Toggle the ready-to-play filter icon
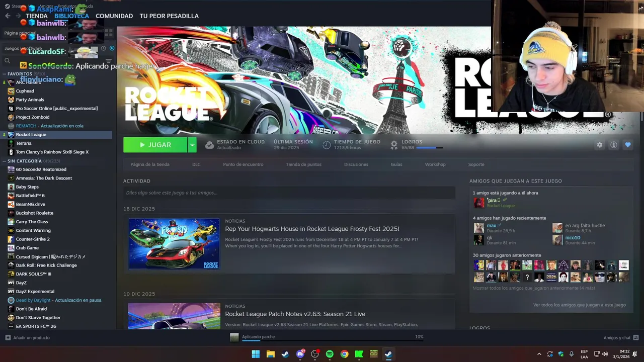644x362 pixels. [x=112, y=48]
